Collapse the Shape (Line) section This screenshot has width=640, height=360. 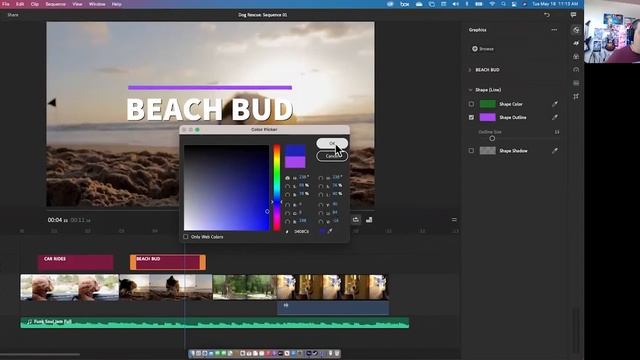click(x=470, y=90)
